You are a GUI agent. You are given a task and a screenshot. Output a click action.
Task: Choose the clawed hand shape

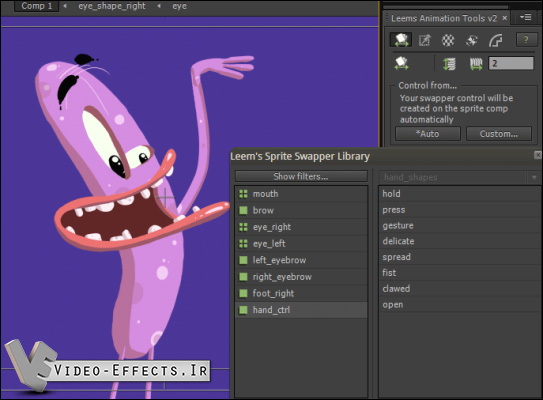(459, 289)
